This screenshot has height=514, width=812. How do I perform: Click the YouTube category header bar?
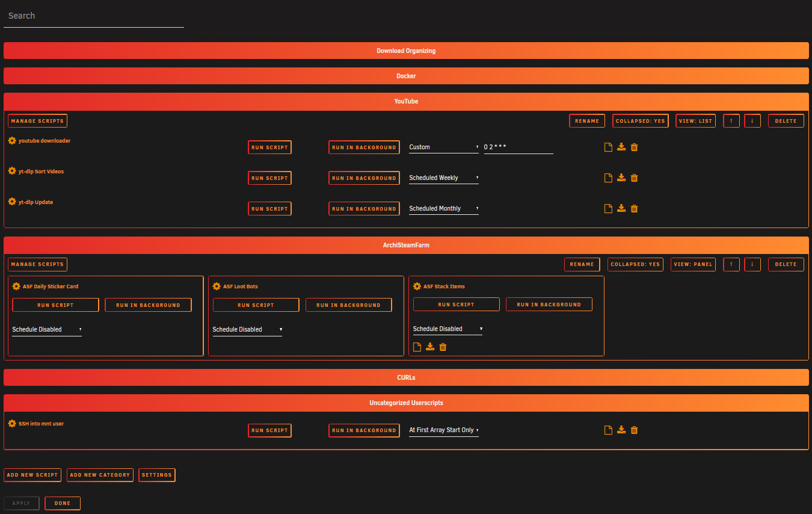(x=406, y=101)
